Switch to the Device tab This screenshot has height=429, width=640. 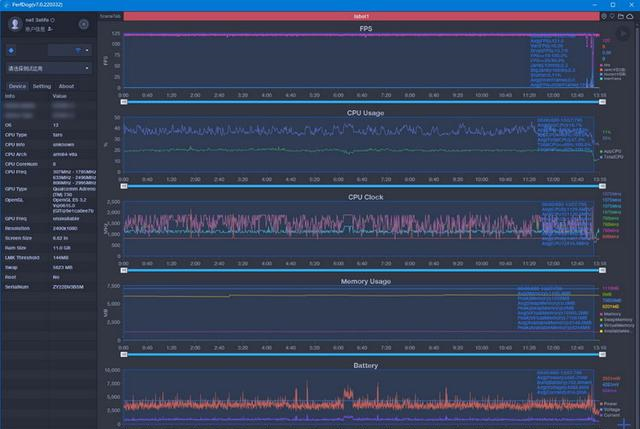coord(17,86)
